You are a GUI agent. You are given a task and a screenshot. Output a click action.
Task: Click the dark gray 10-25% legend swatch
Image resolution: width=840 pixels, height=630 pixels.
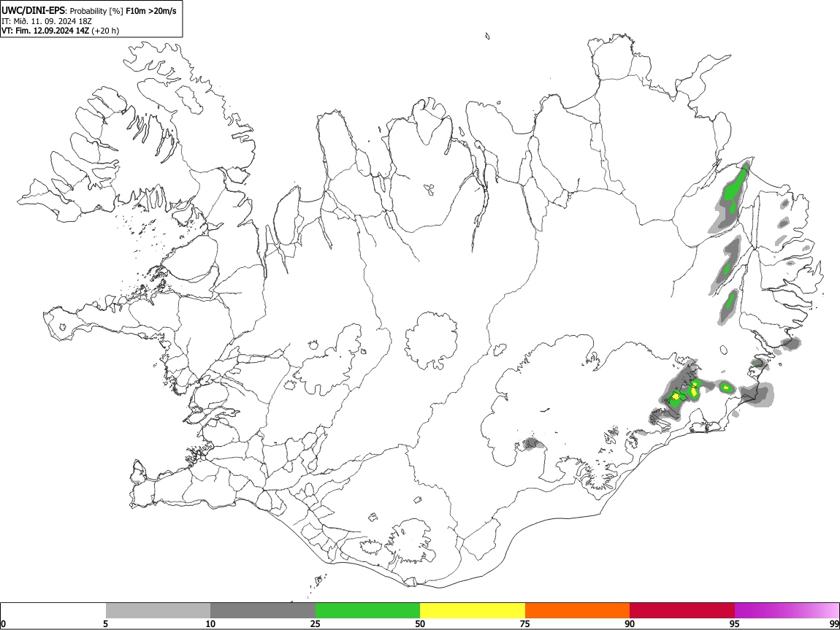tap(263, 611)
